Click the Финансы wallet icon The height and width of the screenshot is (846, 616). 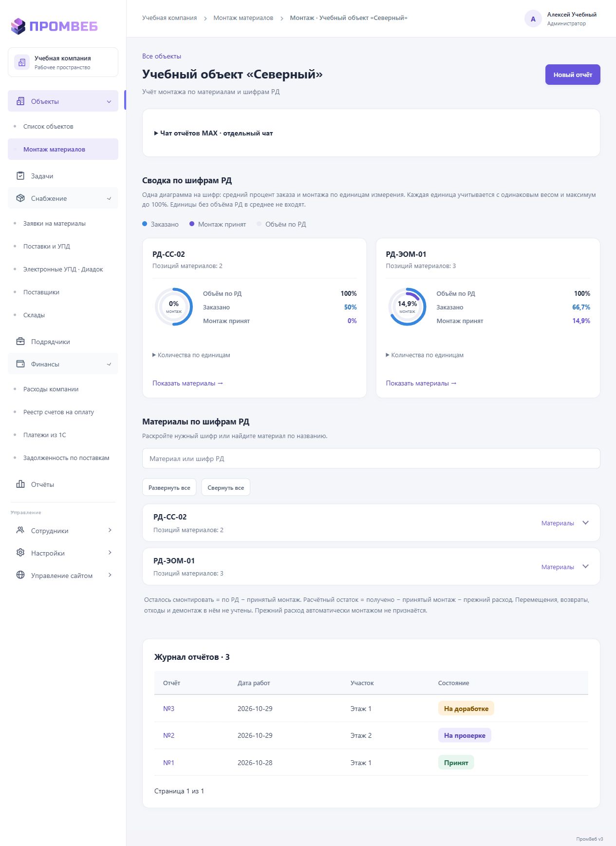(x=20, y=364)
